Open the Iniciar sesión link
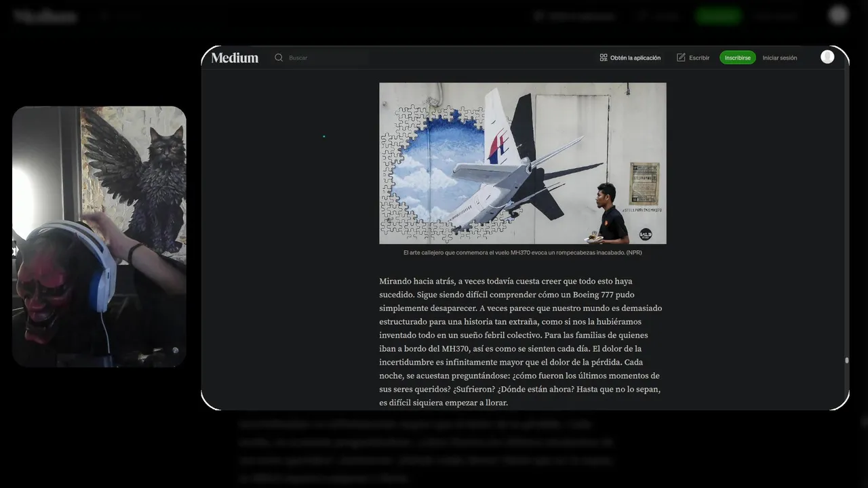Screen dimensions: 868x488 point(780,58)
